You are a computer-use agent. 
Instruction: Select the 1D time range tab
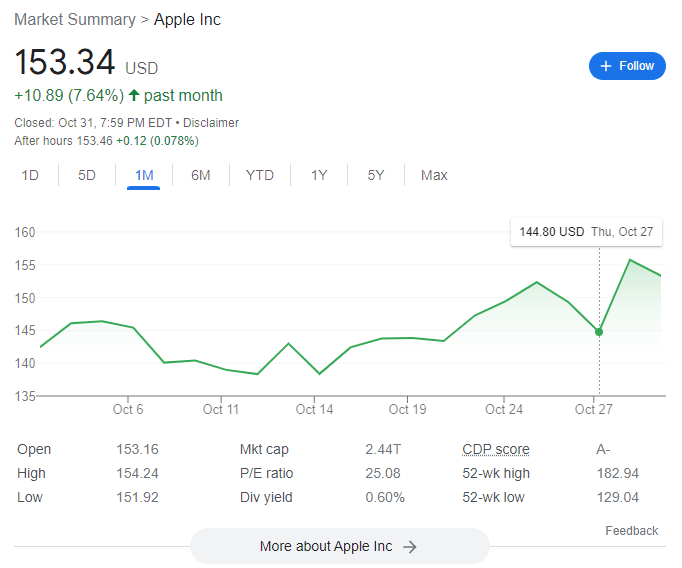coord(30,175)
